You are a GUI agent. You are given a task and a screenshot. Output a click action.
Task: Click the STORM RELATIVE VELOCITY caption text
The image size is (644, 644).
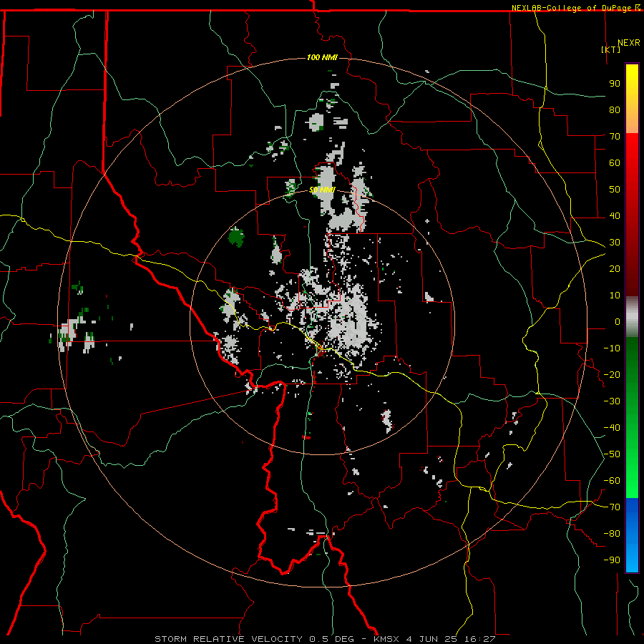228,639
